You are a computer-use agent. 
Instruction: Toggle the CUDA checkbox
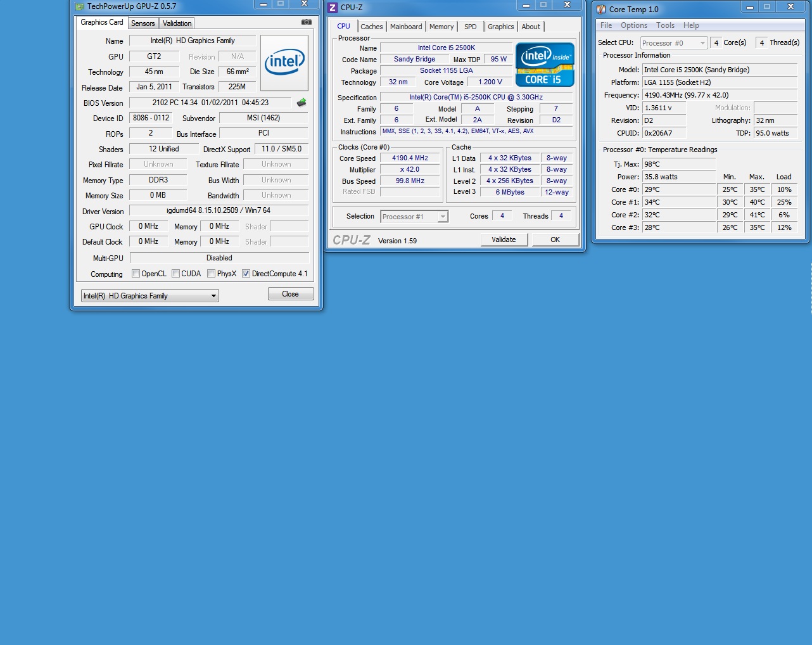click(x=175, y=274)
